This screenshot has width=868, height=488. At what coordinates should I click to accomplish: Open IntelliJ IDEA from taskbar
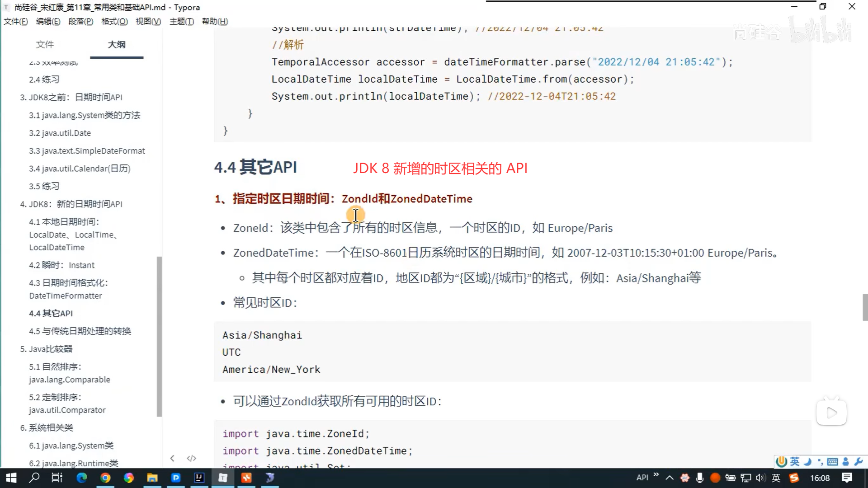click(x=199, y=478)
